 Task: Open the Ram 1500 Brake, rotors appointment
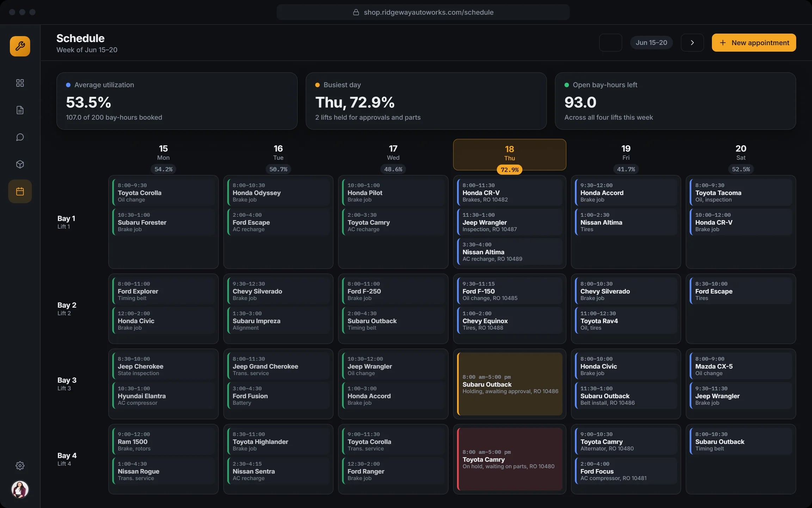click(164, 442)
